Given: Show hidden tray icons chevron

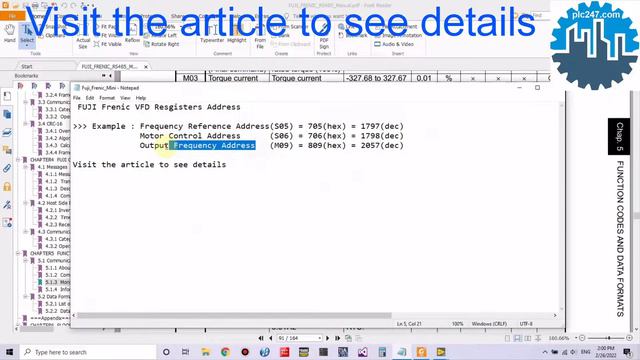Looking at the screenshot, I should tap(545, 352).
